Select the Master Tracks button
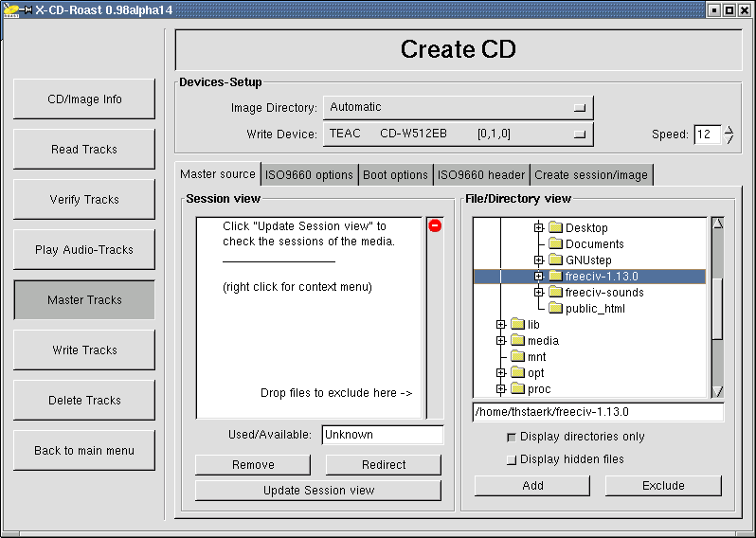This screenshot has height=538, width=756. point(84,300)
